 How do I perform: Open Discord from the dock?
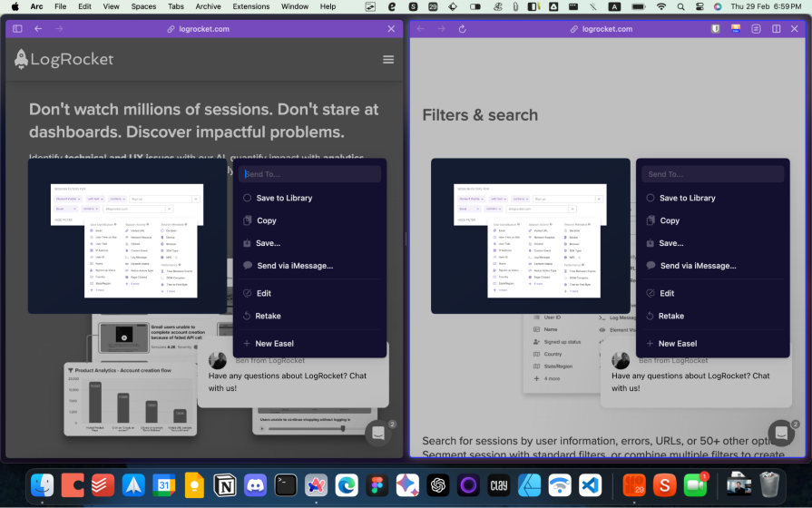[x=255, y=485]
